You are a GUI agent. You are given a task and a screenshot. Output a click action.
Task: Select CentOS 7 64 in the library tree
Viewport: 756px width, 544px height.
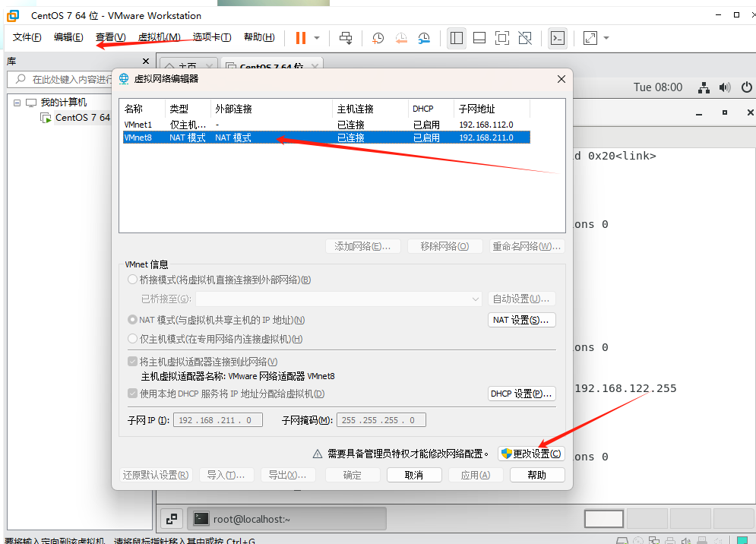(x=83, y=118)
